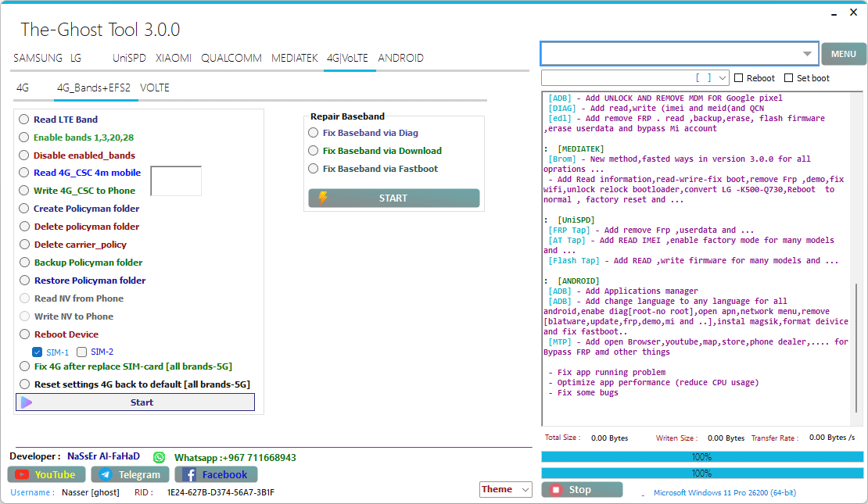This screenshot has height=504, width=868.
Task: Click the MENU button
Action: (x=844, y=54)
